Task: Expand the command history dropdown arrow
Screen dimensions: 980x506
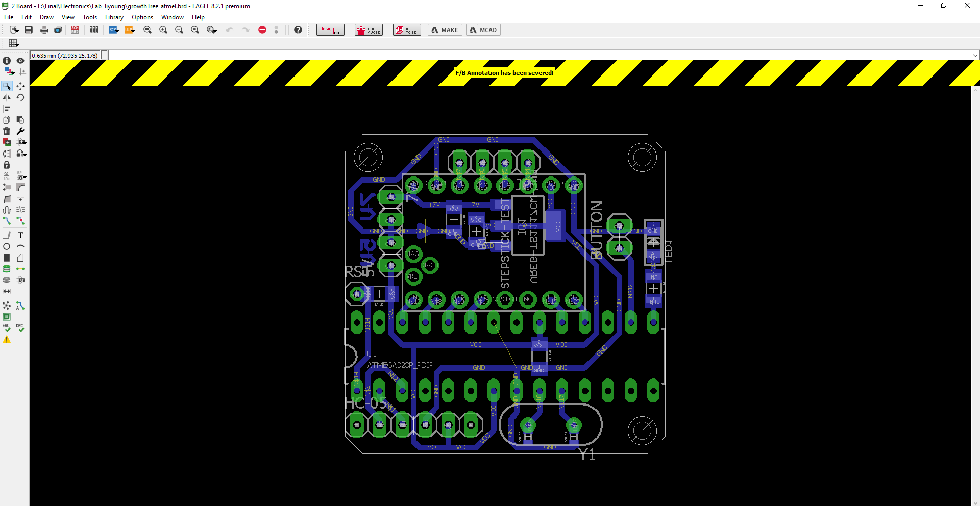Action: click(x=975, y=56)
